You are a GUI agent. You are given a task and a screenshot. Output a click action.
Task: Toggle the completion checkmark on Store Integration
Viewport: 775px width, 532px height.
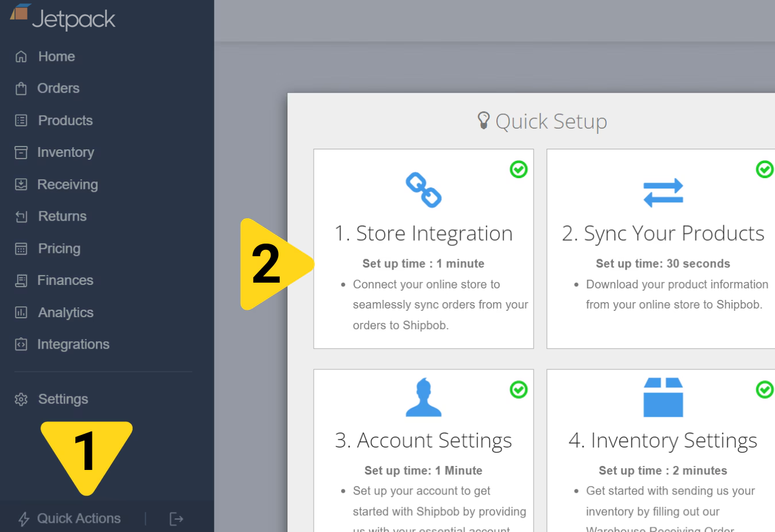pos(518,169)
